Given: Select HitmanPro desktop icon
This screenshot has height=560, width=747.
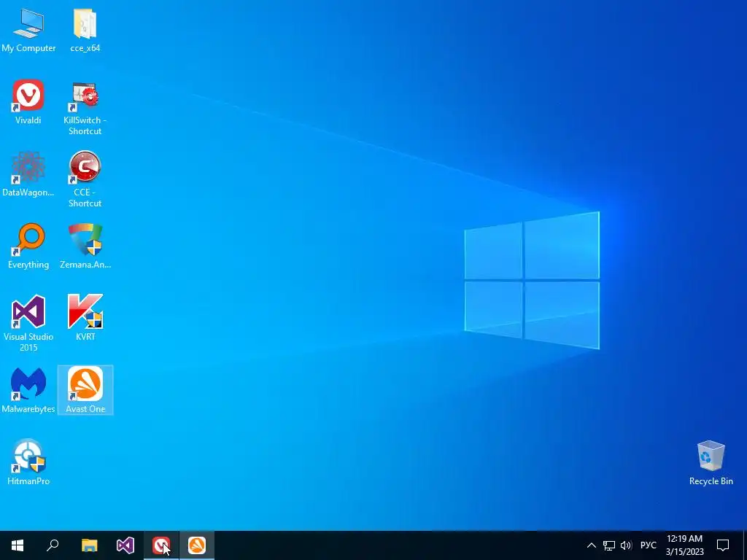Looking at the screenshot, I should point(28,462).
